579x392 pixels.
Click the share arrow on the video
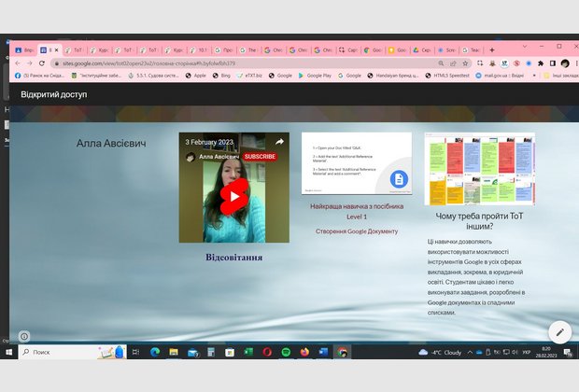(278, 141)
